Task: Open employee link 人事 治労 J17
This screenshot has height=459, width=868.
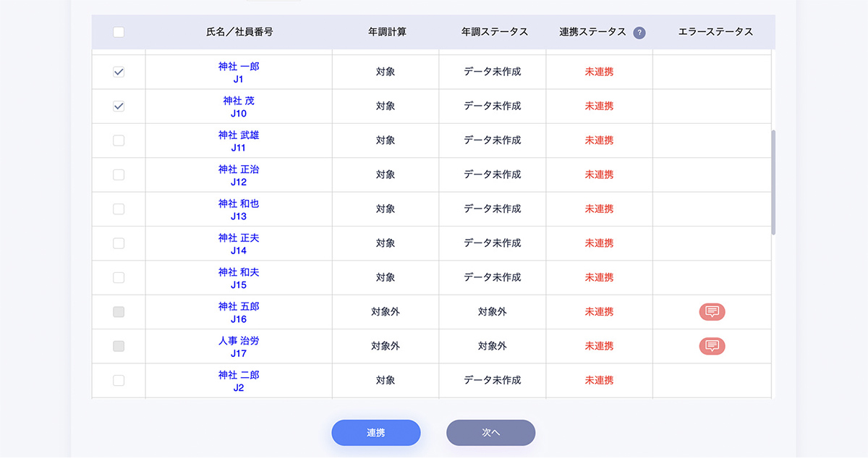Action: pos(239,347)
